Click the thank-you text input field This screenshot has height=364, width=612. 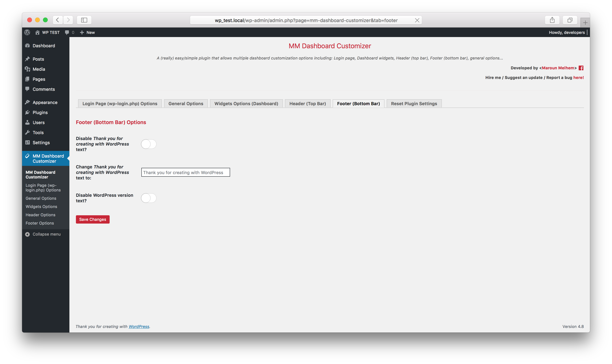pos(185,172)
